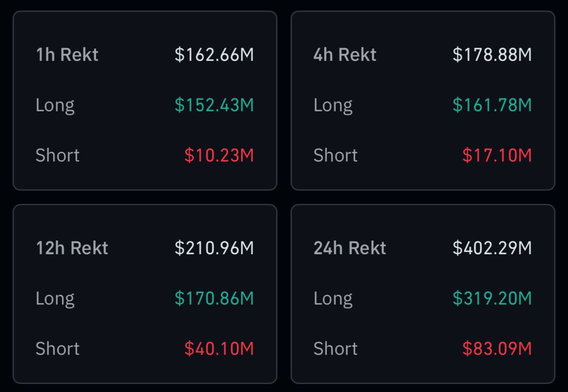Open the 4h Rekt card title

click(345, 55)
